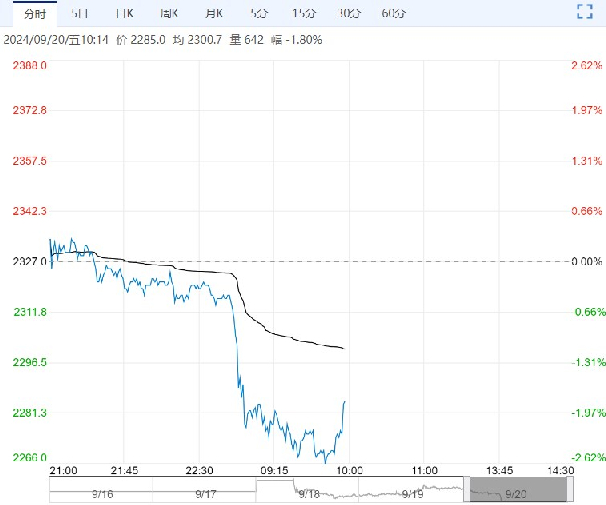Click the latest point on the blue price line
606x505 pixels.
point(345,402)
